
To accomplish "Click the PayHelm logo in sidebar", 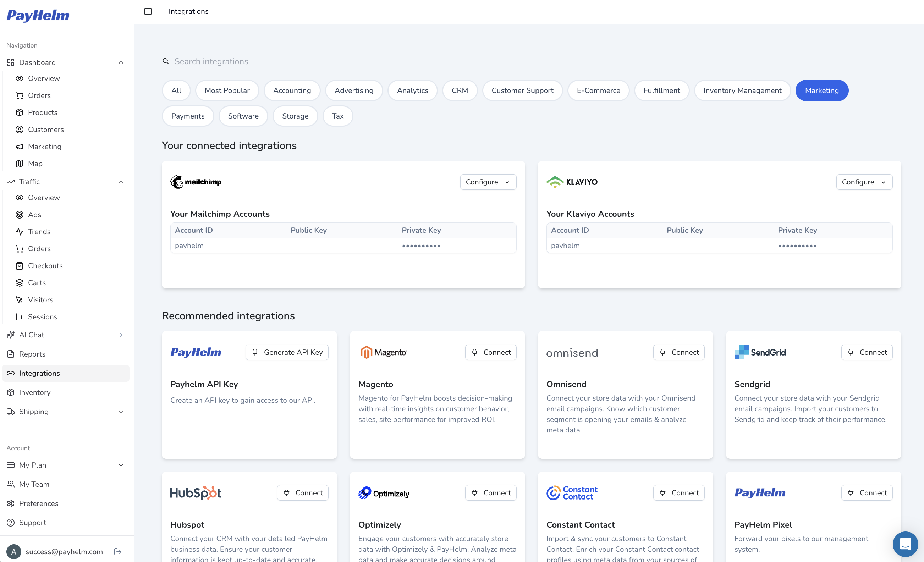I will [x=38, y=15].
